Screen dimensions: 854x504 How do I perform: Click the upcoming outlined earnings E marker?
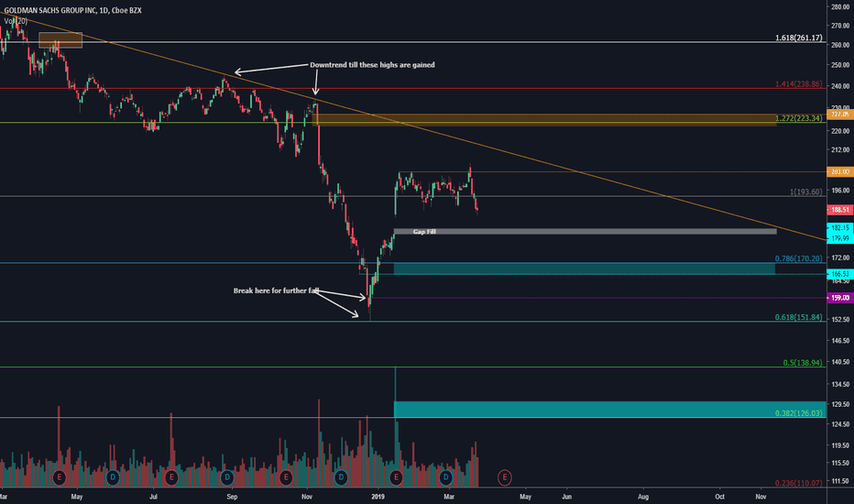pos(504,477)
